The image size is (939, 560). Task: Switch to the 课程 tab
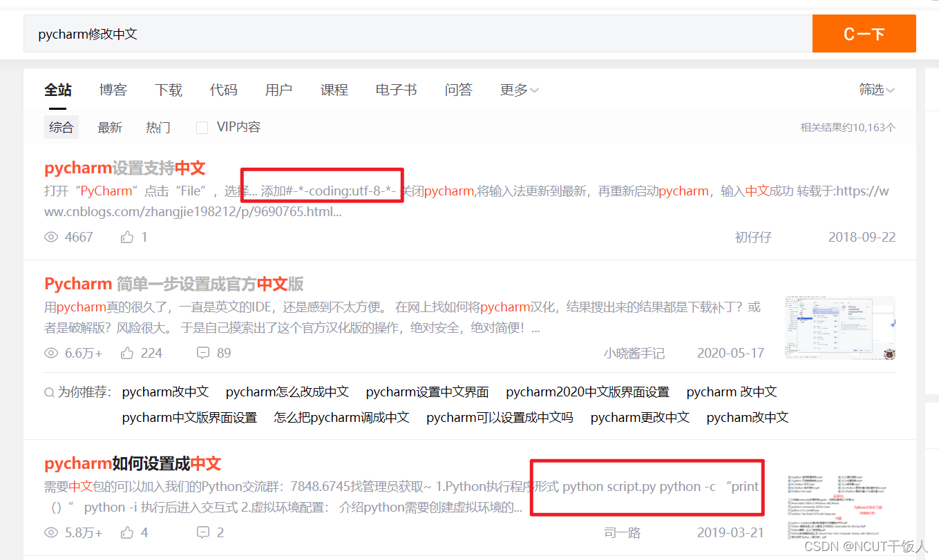coord(334,90)
